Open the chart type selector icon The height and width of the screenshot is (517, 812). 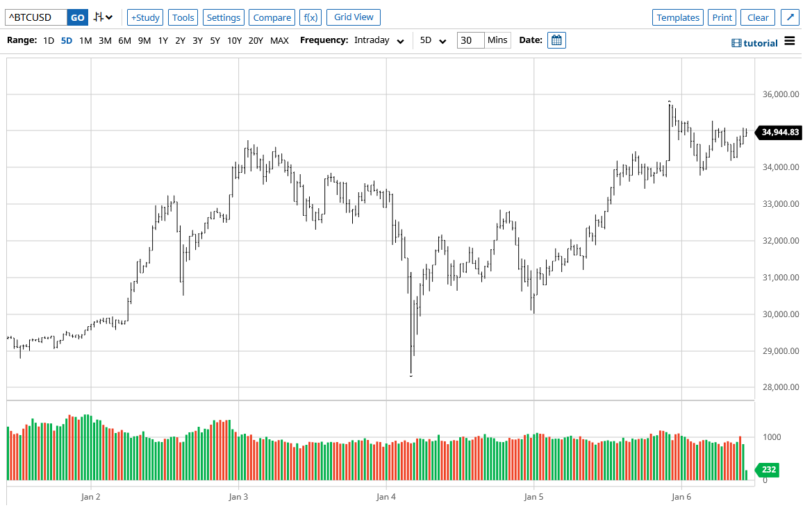pos(98,17)
